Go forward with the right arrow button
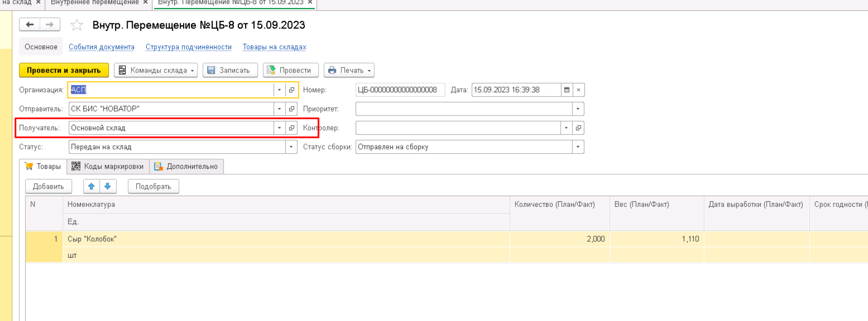This screenshot has height=321, width=868. point(50,24)
